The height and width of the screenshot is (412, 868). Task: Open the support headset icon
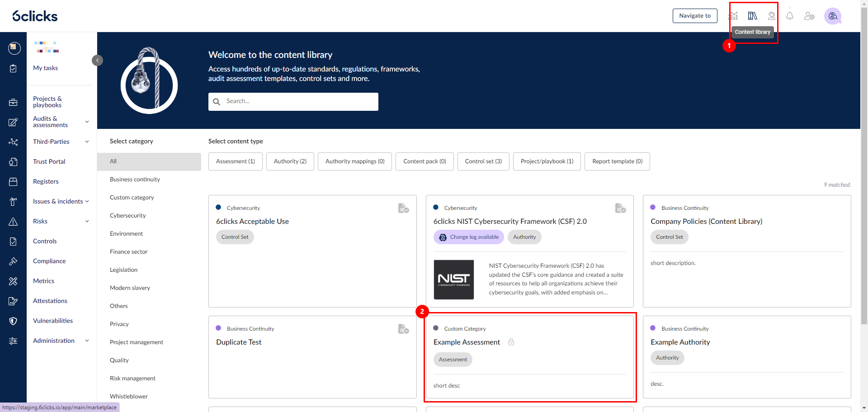[772, 16]
